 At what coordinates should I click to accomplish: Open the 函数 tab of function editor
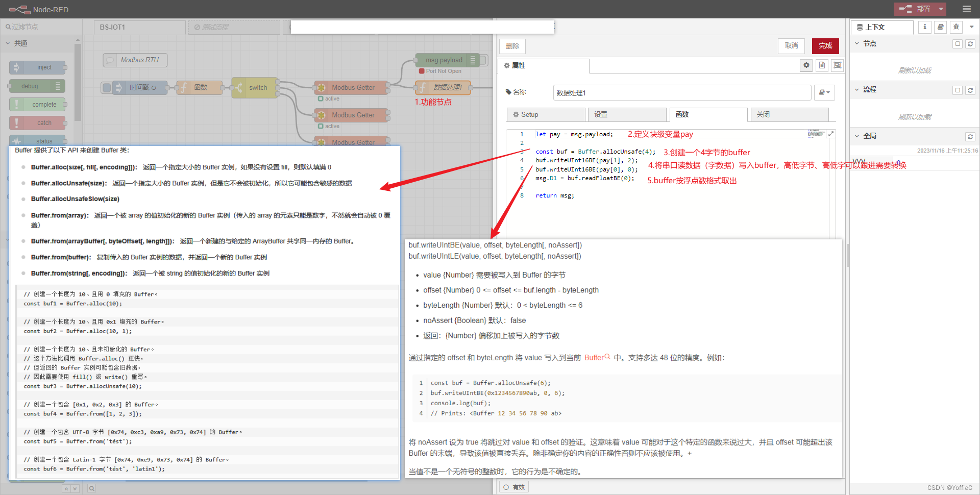[x=708, y=114]
